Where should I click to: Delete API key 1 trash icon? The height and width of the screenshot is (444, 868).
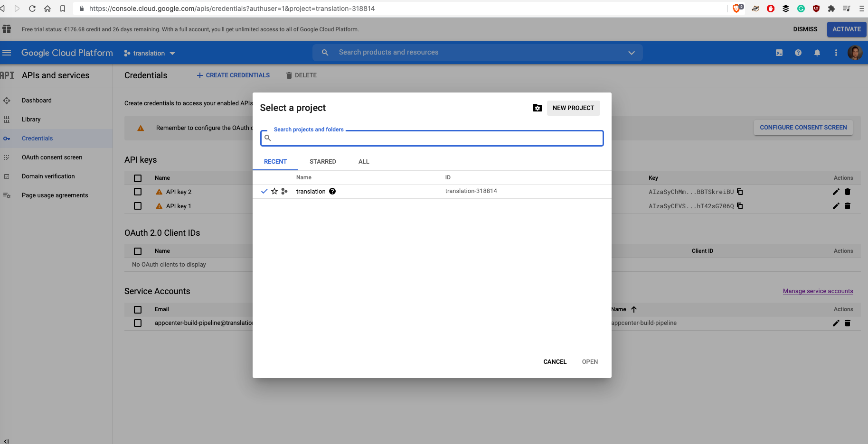pyautogui.click(x=848, y=206)
